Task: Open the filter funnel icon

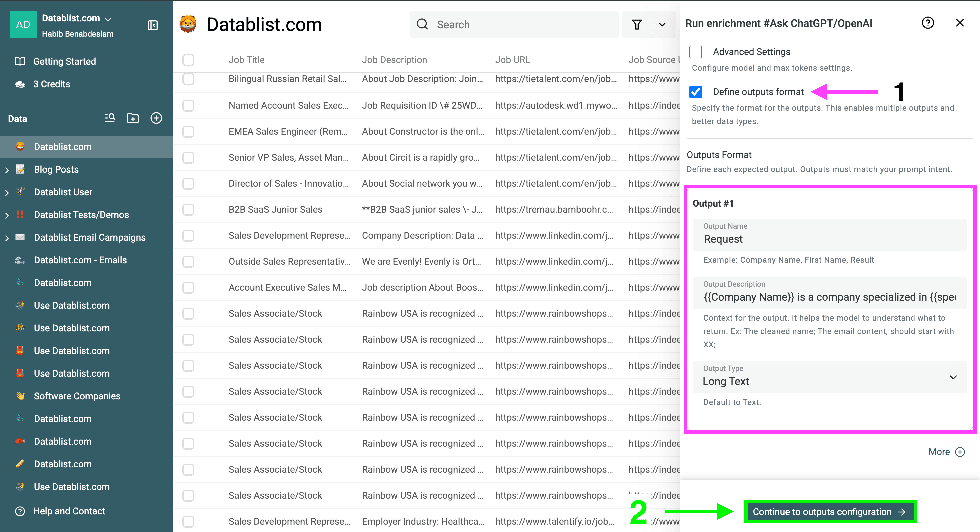Action: [x=637, y=25]
